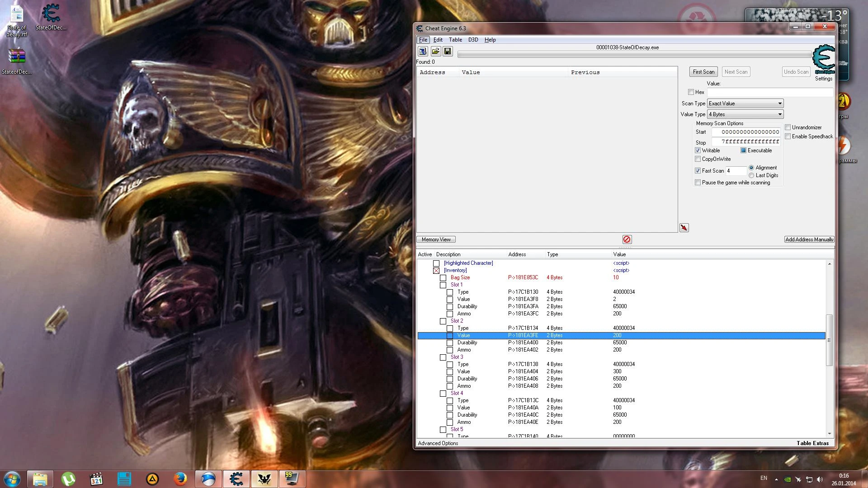This screenshot has height=488, width=868.
Task: Open the uTorrent taskbar icon
Action: point(68,479)
